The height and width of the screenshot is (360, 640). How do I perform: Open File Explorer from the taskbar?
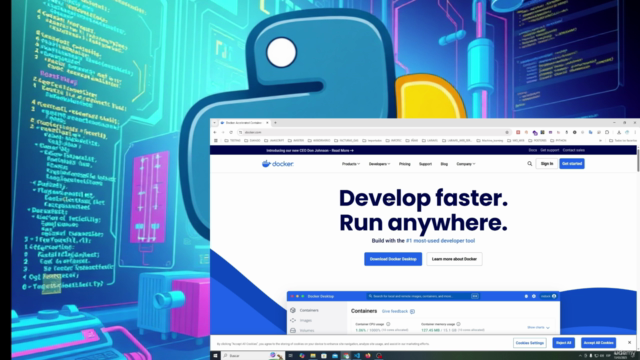point(313,356)
